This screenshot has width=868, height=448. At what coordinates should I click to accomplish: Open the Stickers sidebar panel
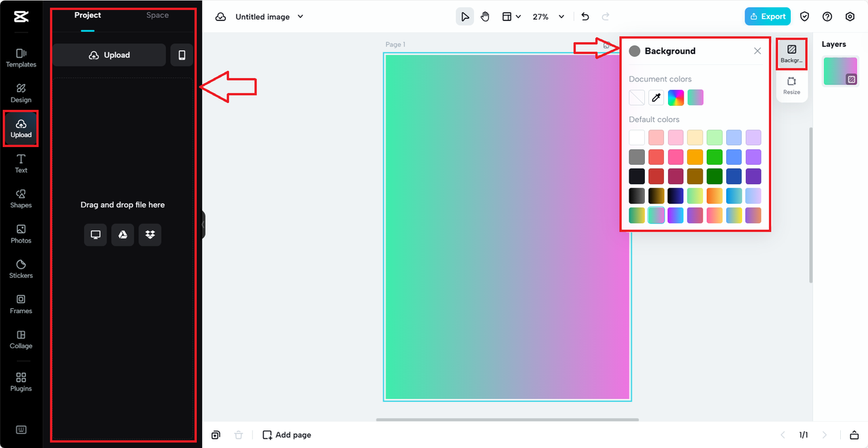click(21, 269)
